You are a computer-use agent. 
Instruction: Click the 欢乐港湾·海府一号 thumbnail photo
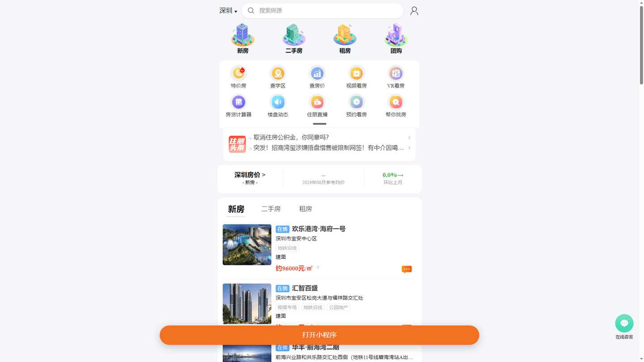247,244
